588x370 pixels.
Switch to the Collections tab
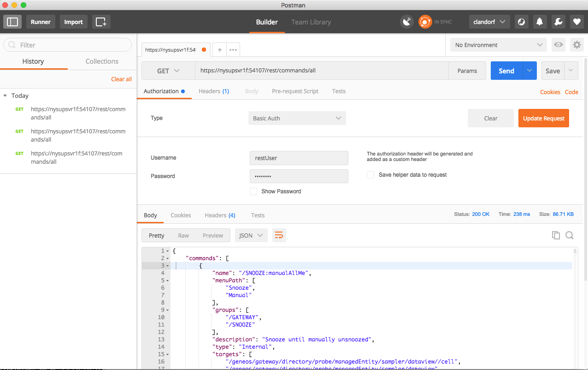(102, 61)
